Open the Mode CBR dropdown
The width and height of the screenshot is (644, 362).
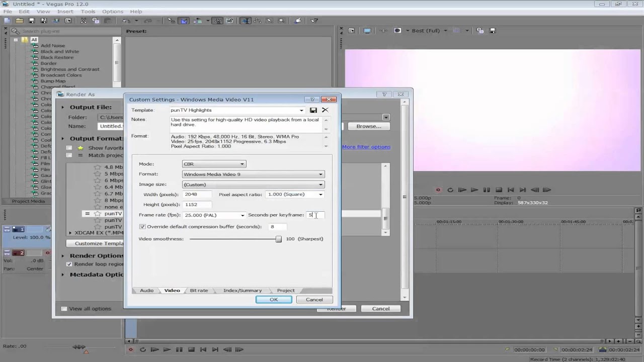[x=214, y=164]
